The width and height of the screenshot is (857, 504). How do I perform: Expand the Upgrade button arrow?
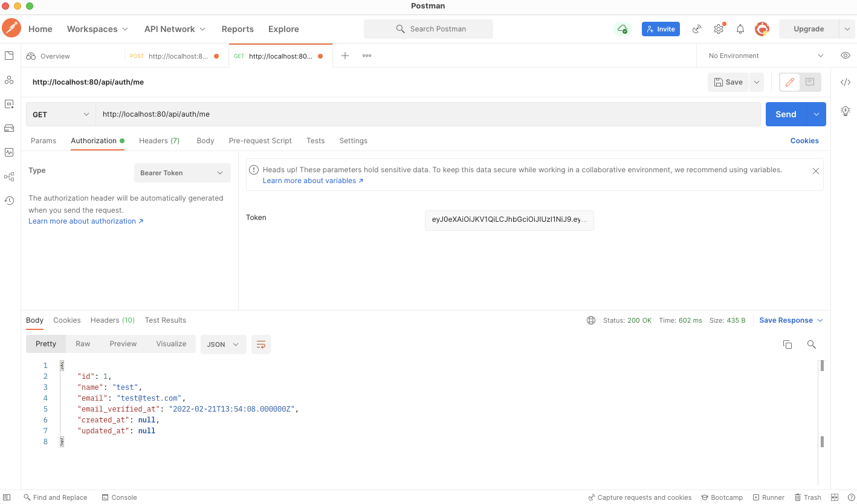tap(846, 29)
